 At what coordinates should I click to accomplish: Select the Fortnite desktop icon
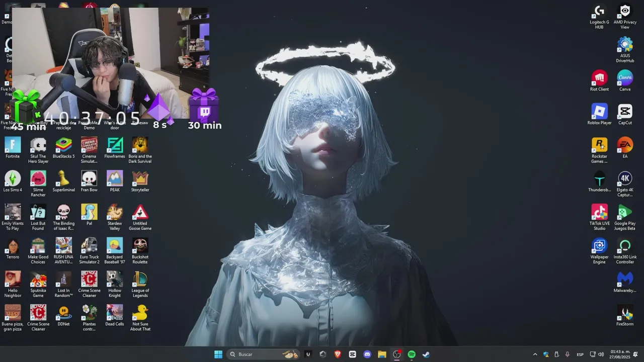click(x=13, y=148)
